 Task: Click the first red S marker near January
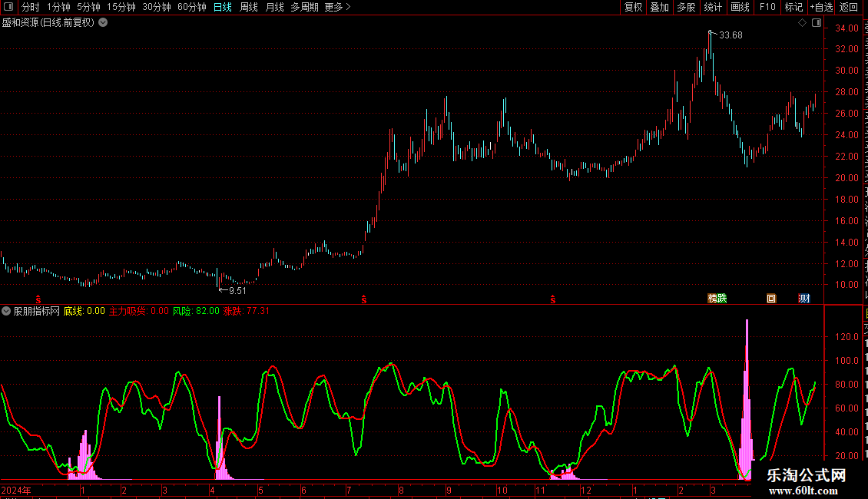click(x=38, y=299)
